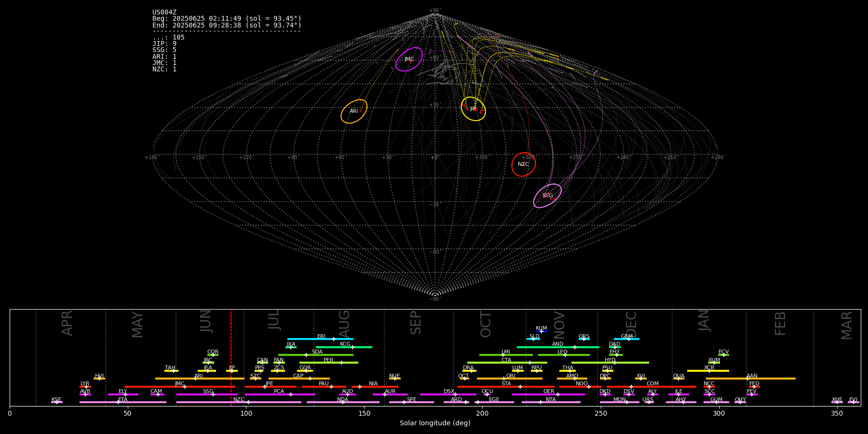Click the 'NZC: 1' count entry
The width and height of the screenshot is (868, 434).
click(164, 69)
